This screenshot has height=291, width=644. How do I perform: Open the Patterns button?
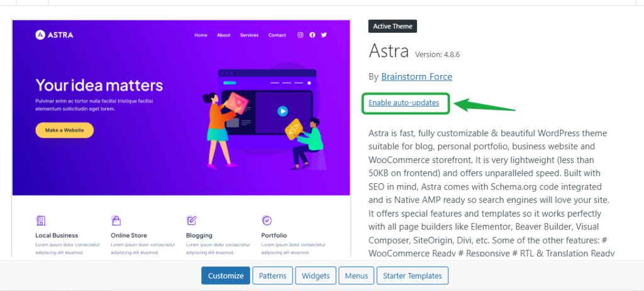(272, 275)
